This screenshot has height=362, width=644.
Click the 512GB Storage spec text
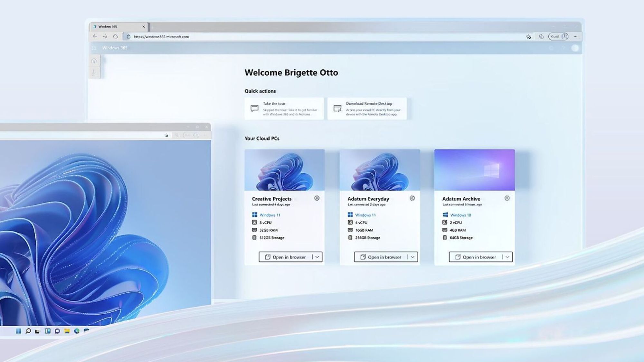tap(272, 238)
